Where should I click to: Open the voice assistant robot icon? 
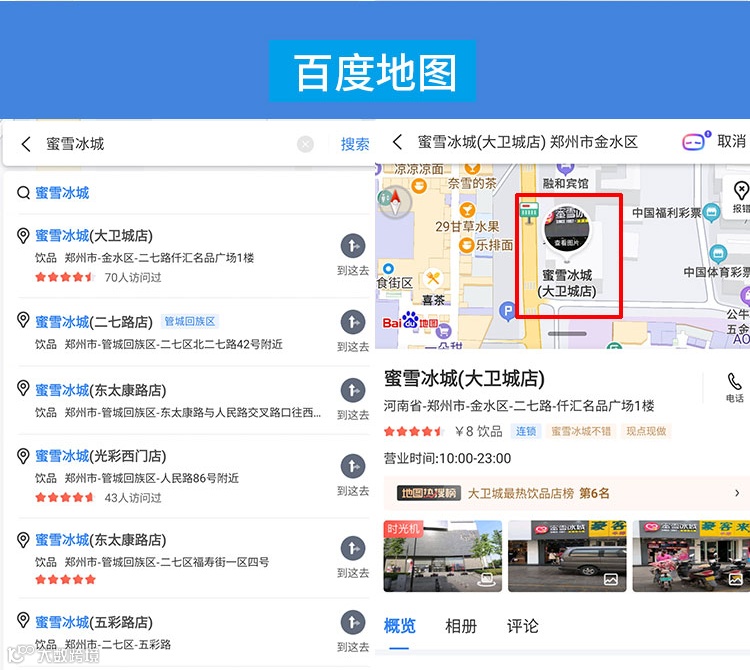point(696,141)
